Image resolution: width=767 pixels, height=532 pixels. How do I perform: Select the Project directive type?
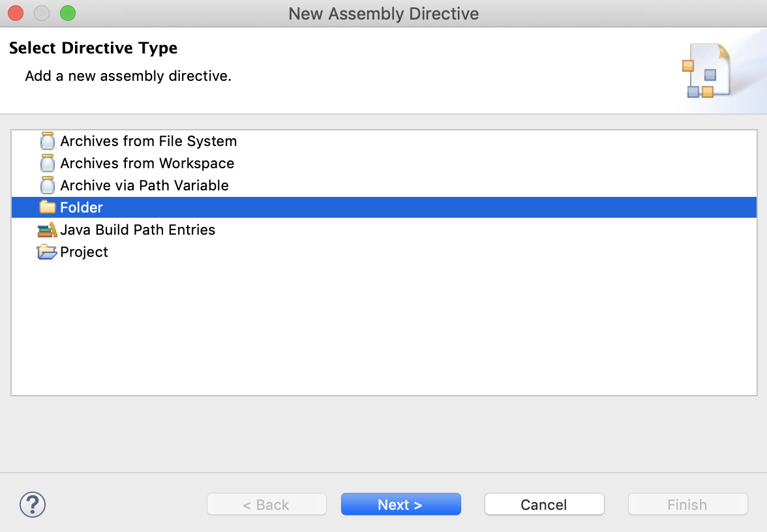pyautogui.click(x=84, y=252)
